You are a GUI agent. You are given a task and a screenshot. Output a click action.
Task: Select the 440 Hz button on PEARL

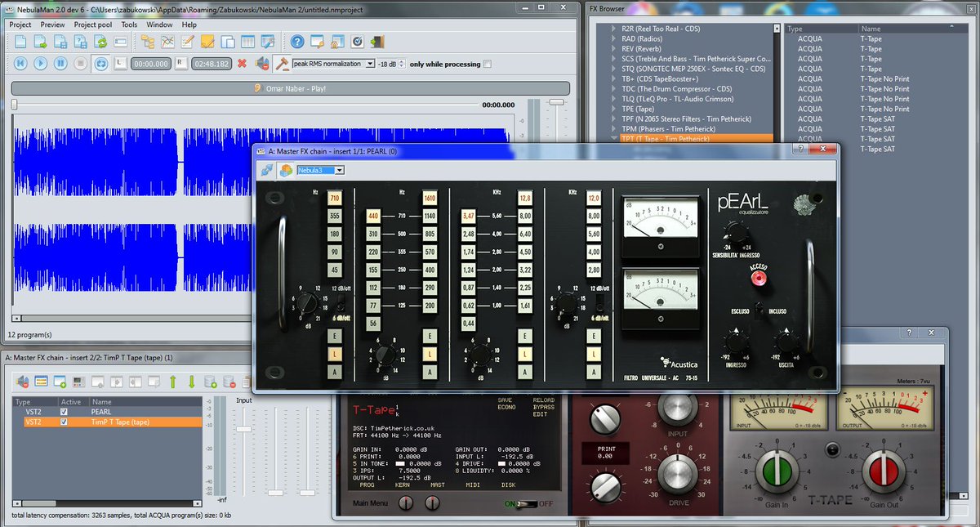tap(374, 216)
